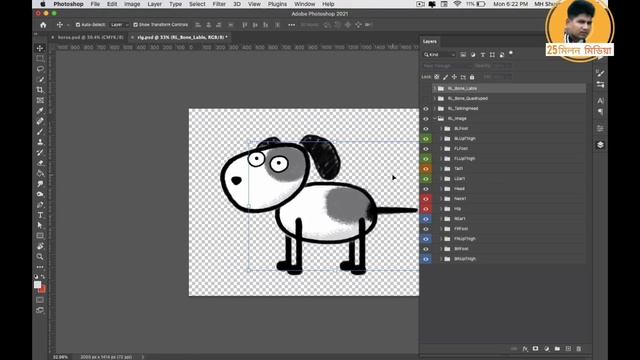Viewport: 640px width, 360px height.
Task: Click the Add layer mask icon
Action: (x=536, y=349)
